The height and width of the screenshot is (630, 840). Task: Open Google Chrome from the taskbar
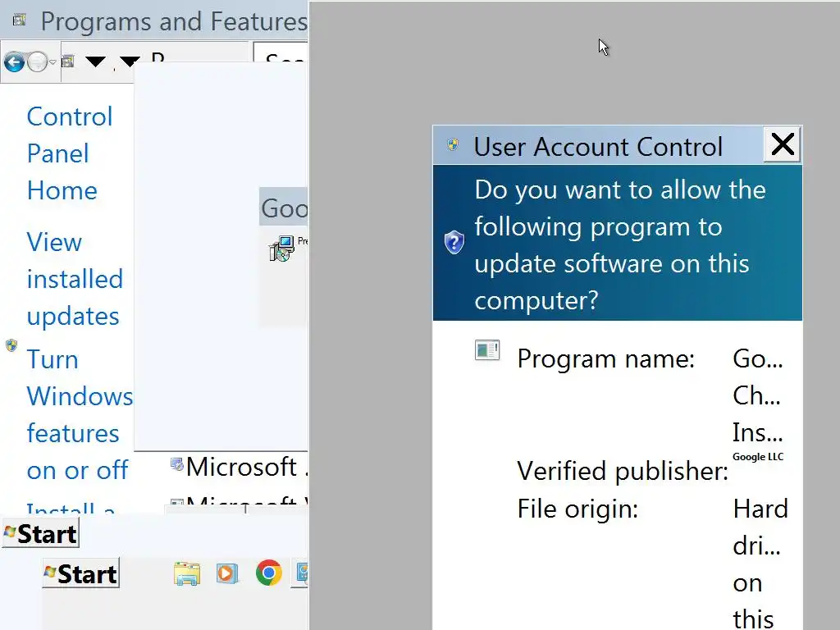pyautogui.click(x=269, y=573)
